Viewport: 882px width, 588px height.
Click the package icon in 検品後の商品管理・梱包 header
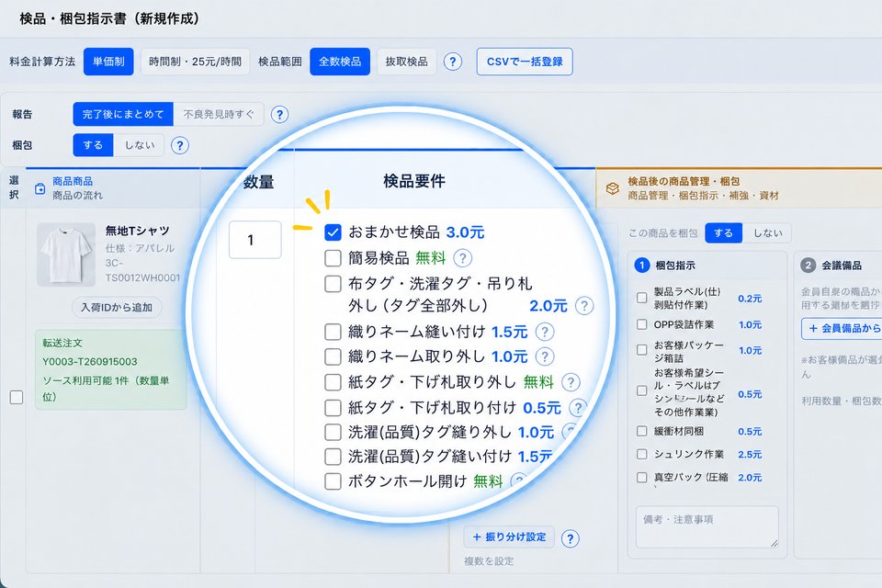point(613,188)
